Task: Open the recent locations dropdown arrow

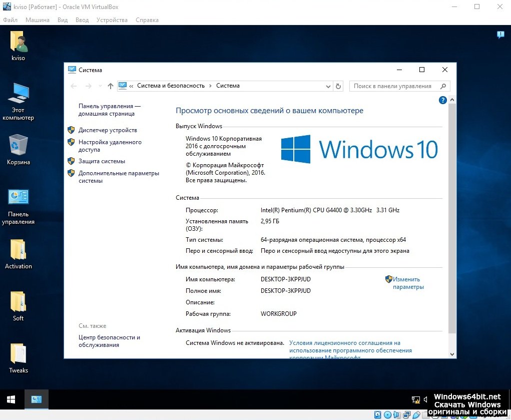Action: [x=100, y=86]
